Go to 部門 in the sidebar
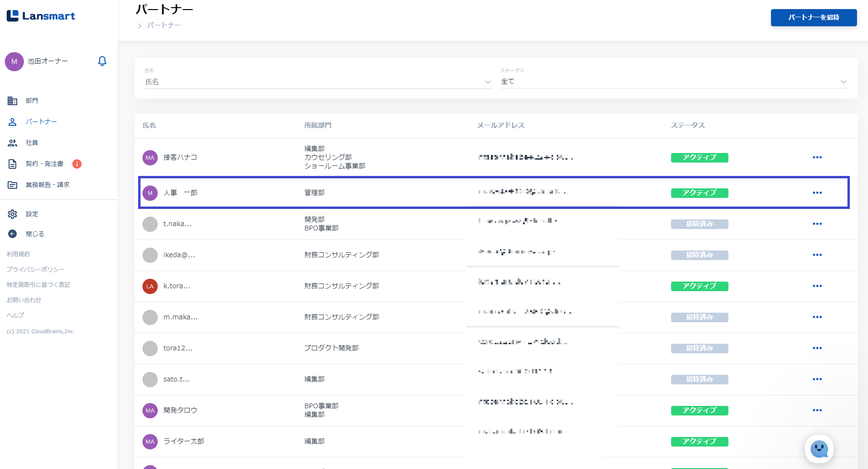The image size is (868, 469). coord(32,101)
